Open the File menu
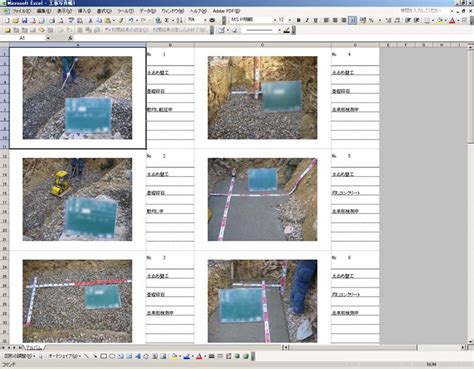Screen dimensions: 474x369 coord(22,11)
